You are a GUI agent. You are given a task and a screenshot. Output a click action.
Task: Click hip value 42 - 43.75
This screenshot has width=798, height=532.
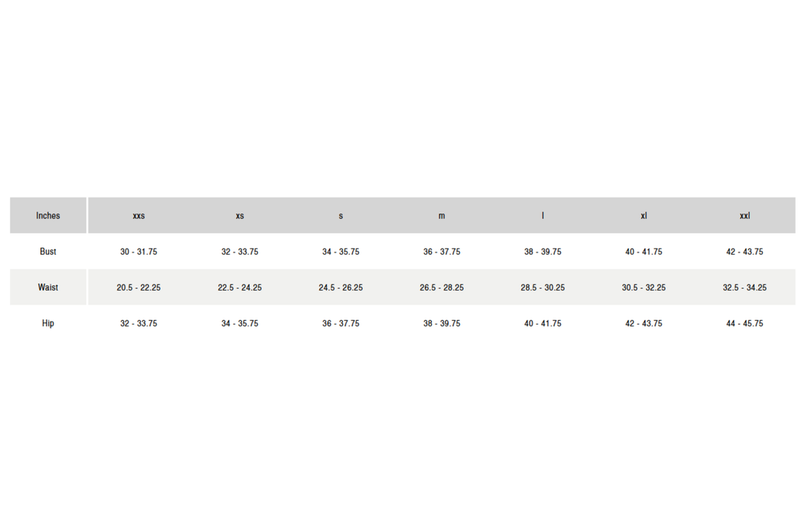[x=644, y=323]
